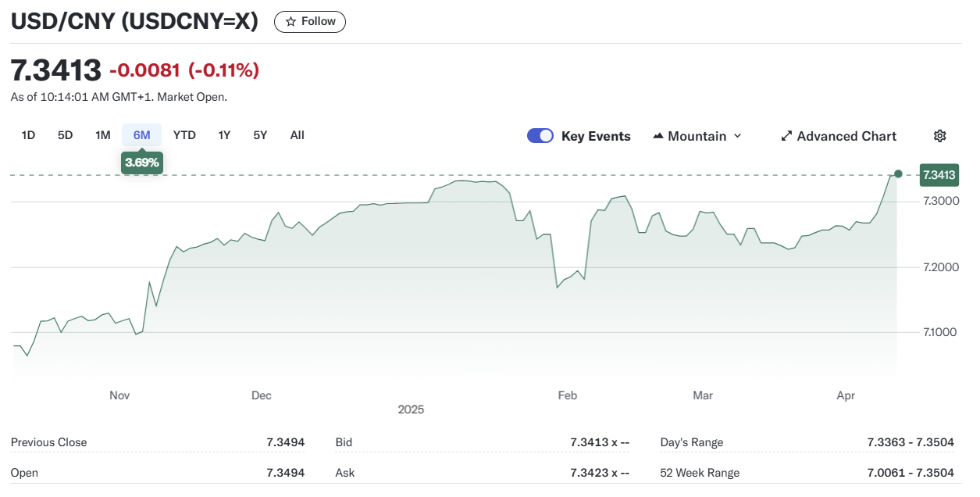This screenshot has height=497, width=980.
Task: Select the All time range
Action: [x=297, y=135]
